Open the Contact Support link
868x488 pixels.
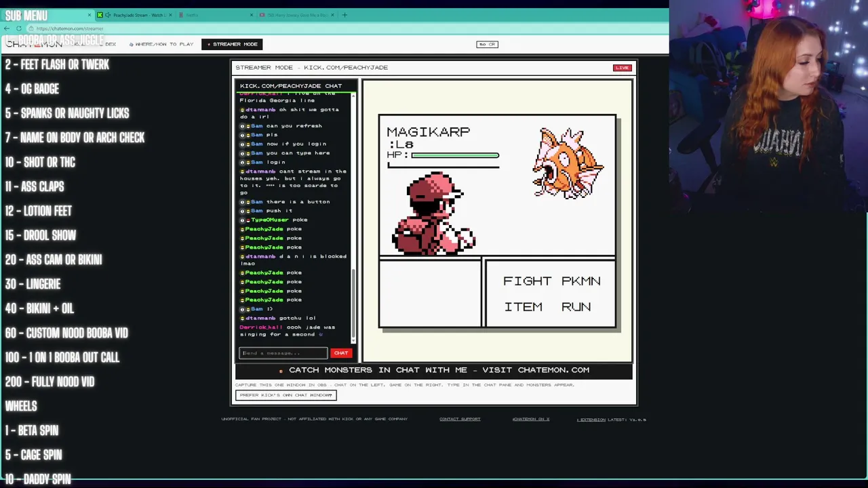pyautogui.click(x=460, y=419)
